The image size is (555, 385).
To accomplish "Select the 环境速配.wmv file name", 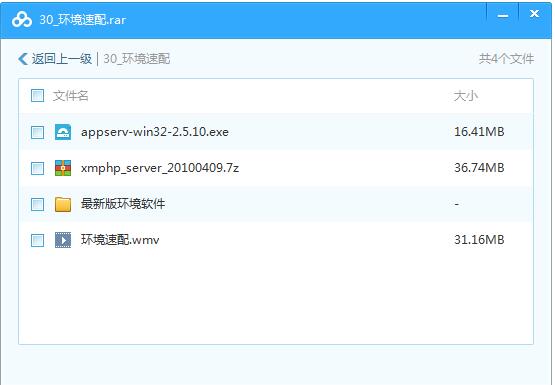I will (120, 240).
